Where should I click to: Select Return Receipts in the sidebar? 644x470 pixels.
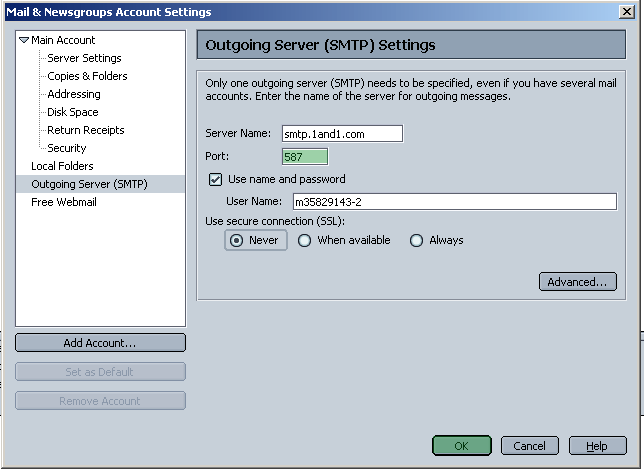pyautogui.click(x=86, y=130)
